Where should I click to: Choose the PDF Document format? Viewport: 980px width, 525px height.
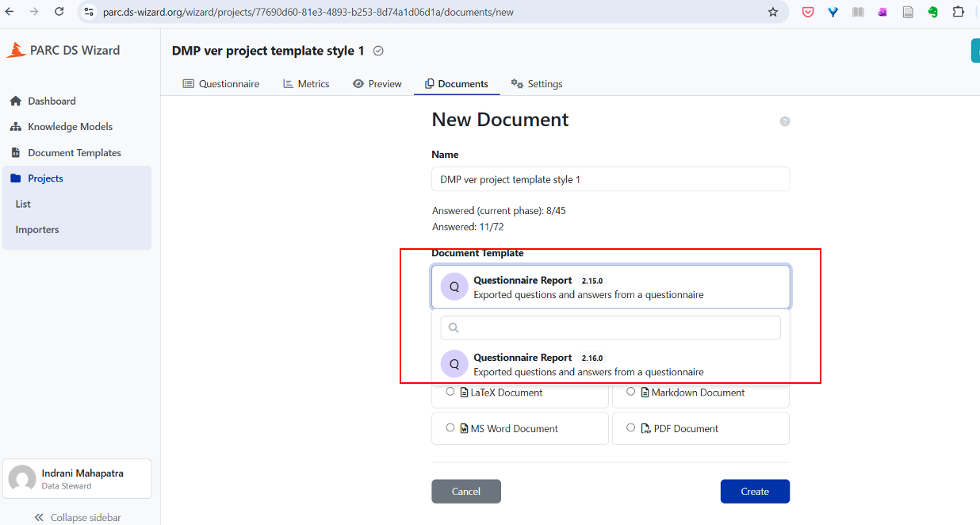(x=631, y=428)
